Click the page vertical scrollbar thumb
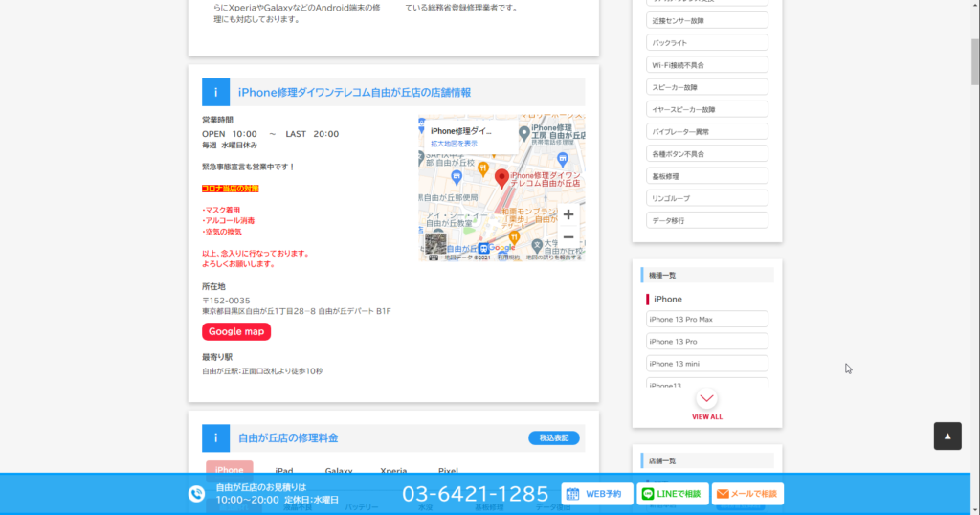The image size is (980, 515). (x=974, y=61)
